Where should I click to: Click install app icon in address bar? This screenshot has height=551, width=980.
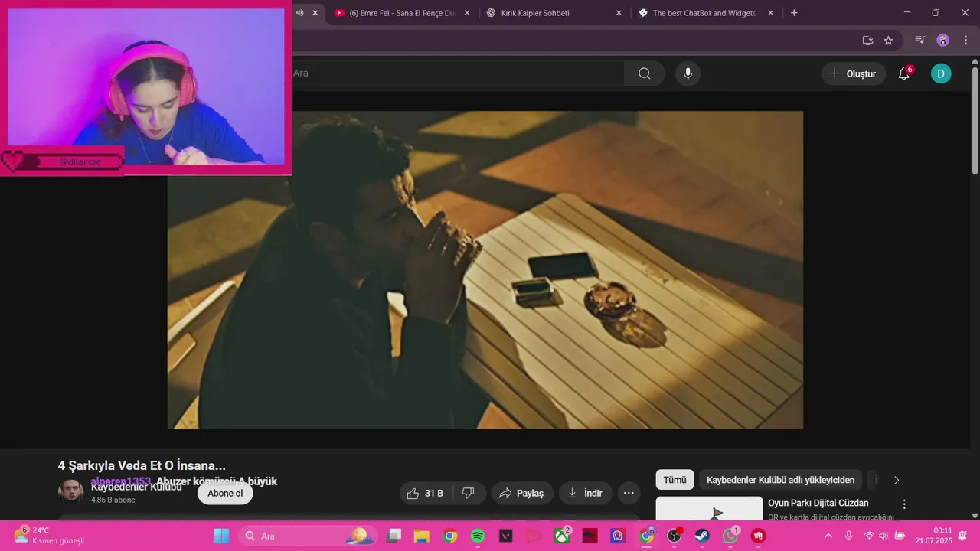pos(867,41)
